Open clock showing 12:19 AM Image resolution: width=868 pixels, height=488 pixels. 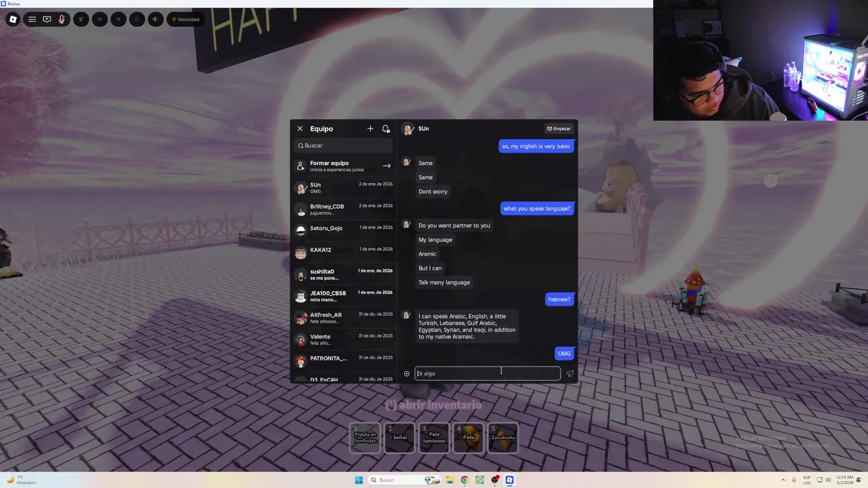click(845, 480)
